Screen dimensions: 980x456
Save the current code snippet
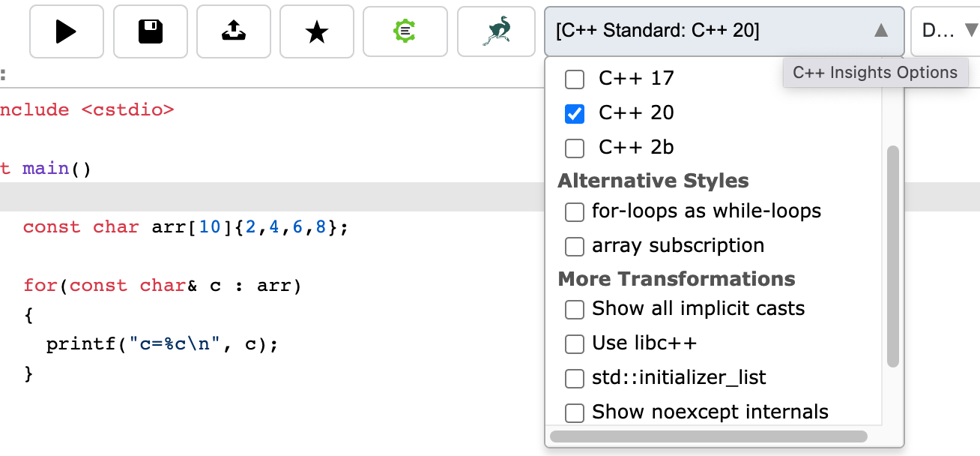pyautogui.click(x=149, y=31)
